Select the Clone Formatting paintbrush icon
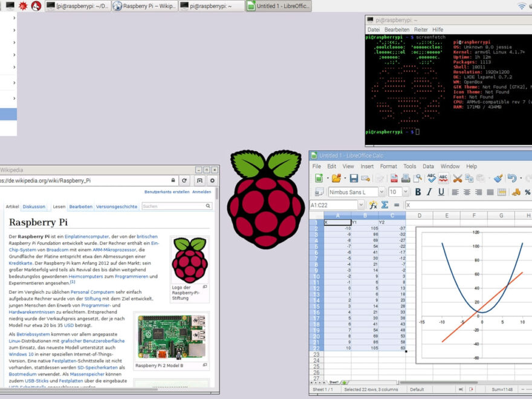Screen dimensions: 532x399 tap(498, 178)
